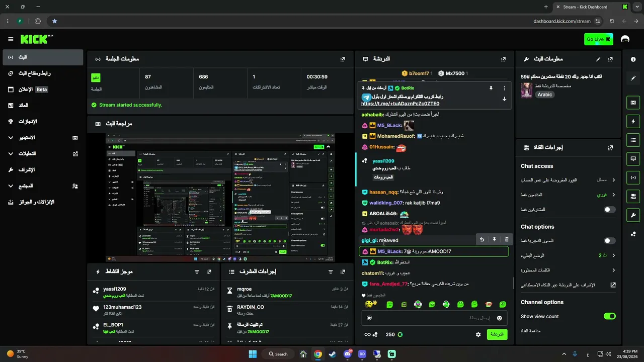Click the إرسال رسالة message input field
644x362 pixels.
(435, 318)
